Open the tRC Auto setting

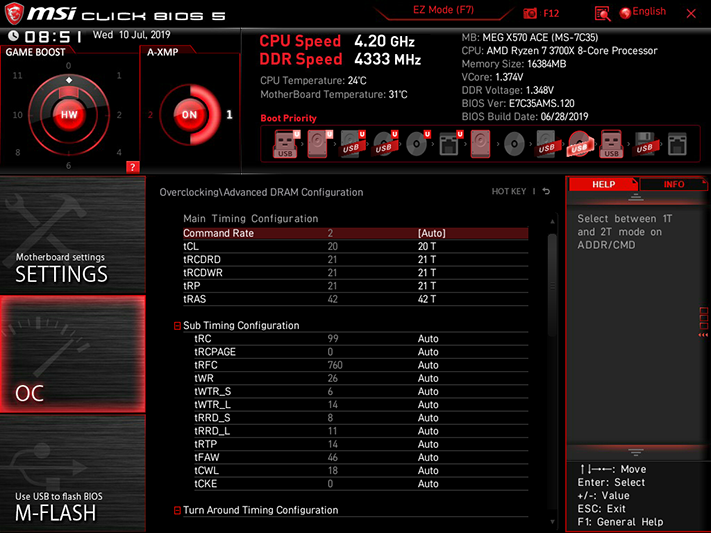(x=428, y=339)
